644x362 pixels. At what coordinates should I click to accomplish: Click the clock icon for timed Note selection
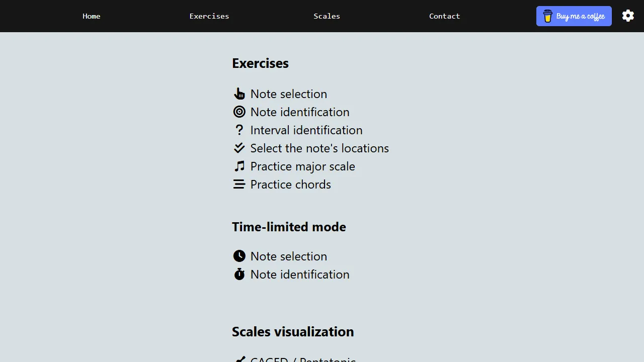coord(239,256)
